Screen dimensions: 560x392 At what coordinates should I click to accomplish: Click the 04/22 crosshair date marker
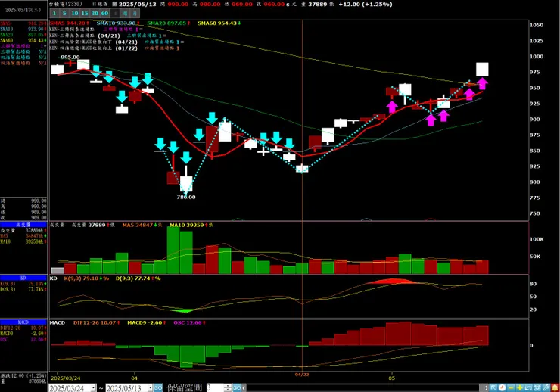click(302, 375)
